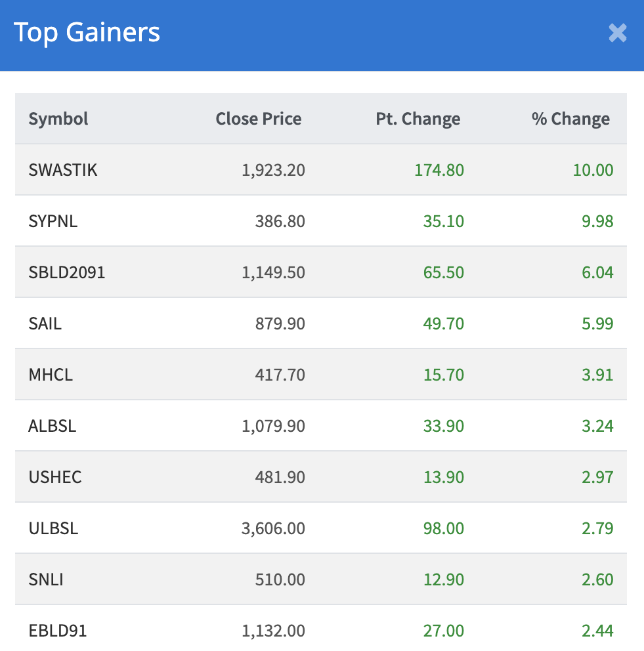This screenshot has height=651, width=644.
Task: Click the Pt. Change column header
Action: click(418, 119)
